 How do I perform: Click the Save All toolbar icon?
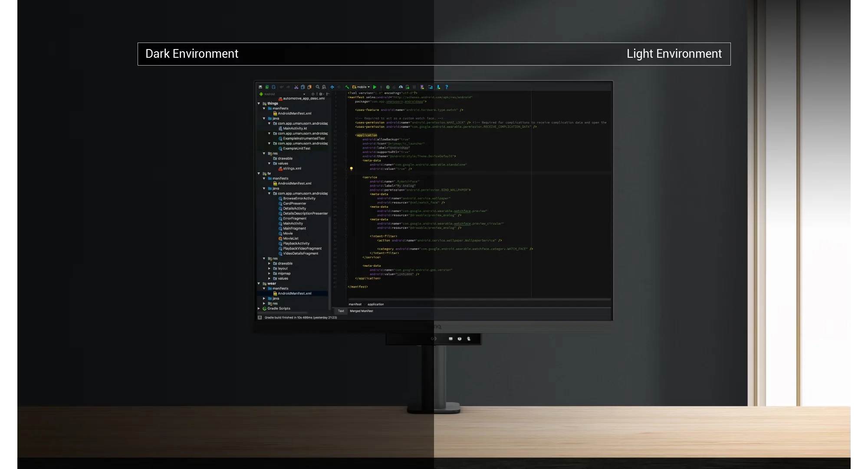click(x=260, y=87)
